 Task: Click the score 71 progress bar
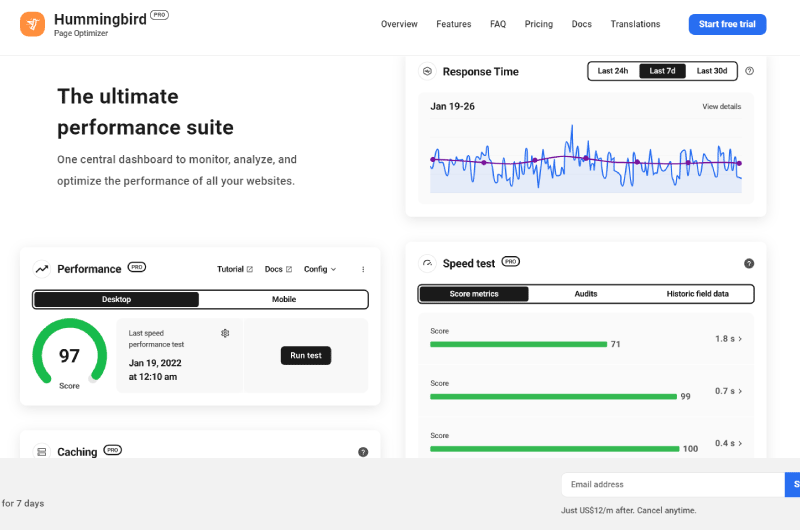point(518,344)
